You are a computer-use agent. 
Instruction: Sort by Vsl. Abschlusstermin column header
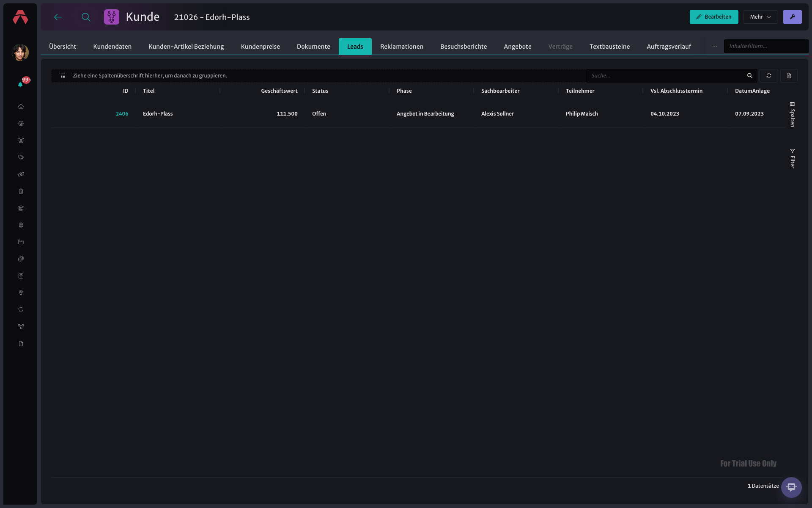[x=677, y=91]
